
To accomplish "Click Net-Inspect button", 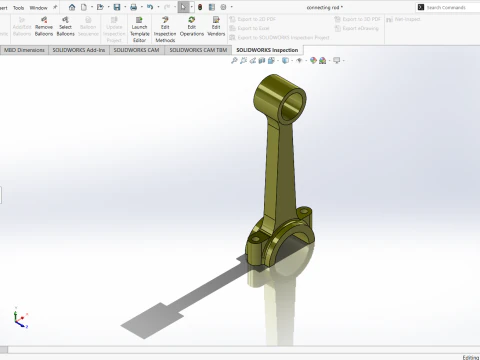I will pos(403,19).
